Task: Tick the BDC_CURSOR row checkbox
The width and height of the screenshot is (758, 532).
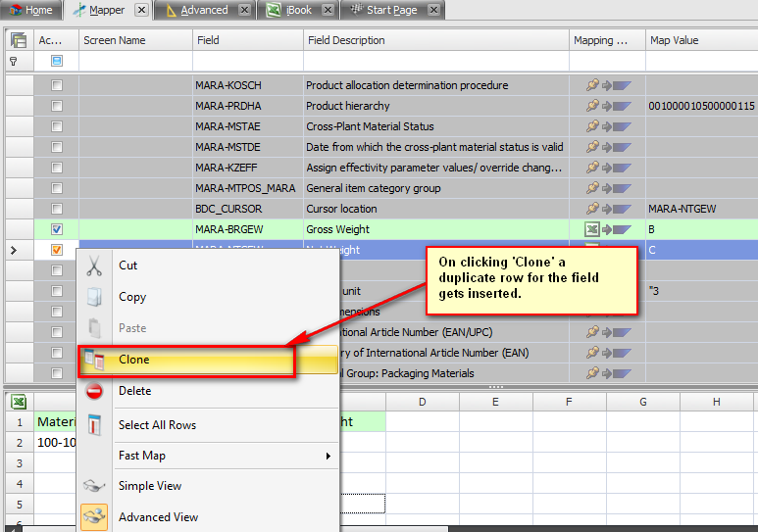Action: point(57,209)
